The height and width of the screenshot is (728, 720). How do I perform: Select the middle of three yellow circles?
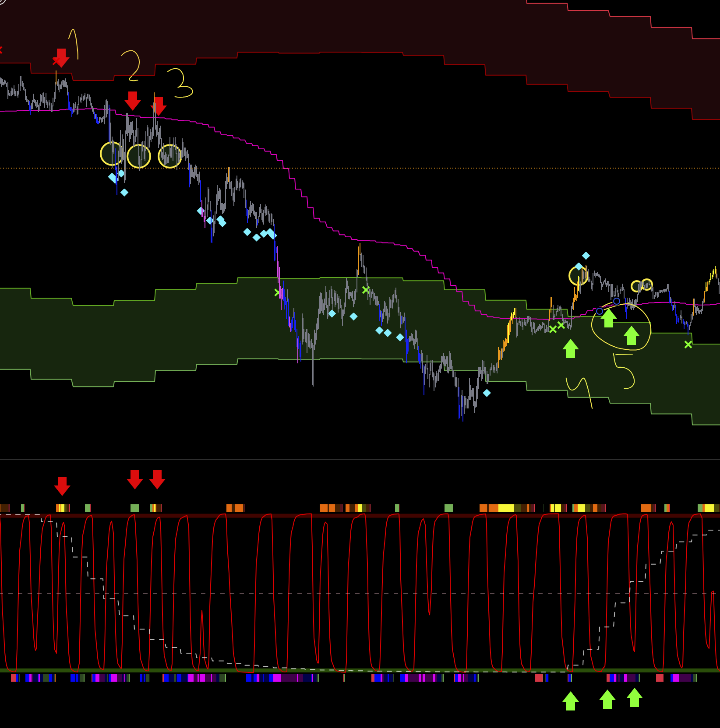click(x=139, y=156)
